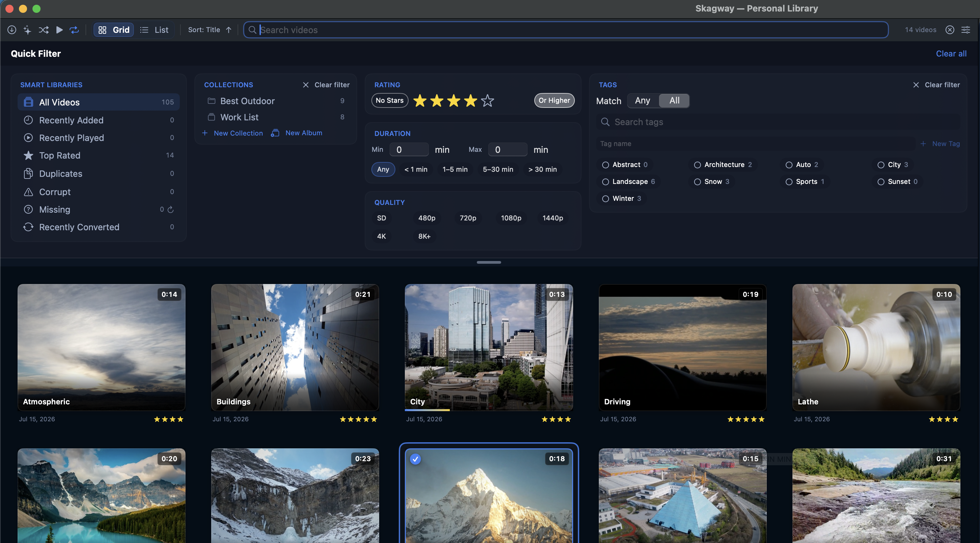Click New Album link

[x=297, y=133]
